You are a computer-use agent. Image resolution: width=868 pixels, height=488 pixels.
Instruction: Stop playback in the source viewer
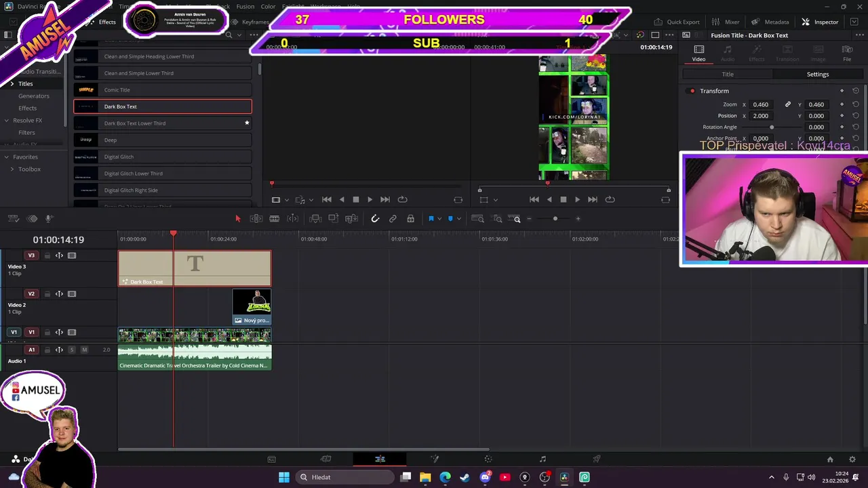point(355,199)
